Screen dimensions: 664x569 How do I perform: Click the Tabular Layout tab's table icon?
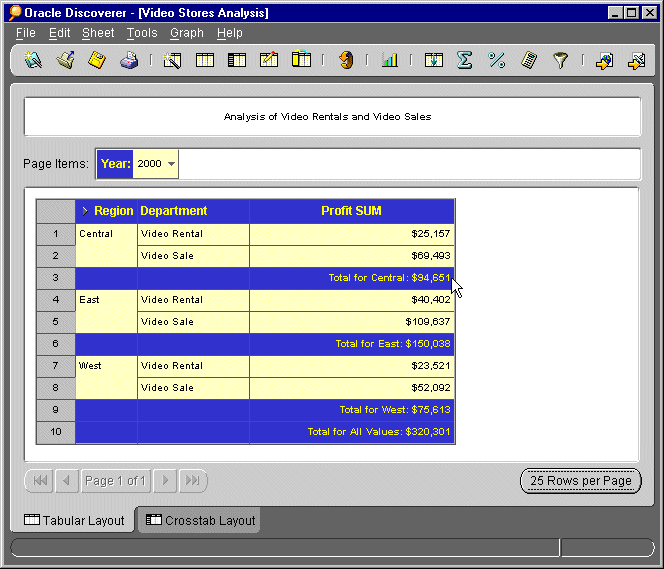pyautogui.click(x=32, y=519)
